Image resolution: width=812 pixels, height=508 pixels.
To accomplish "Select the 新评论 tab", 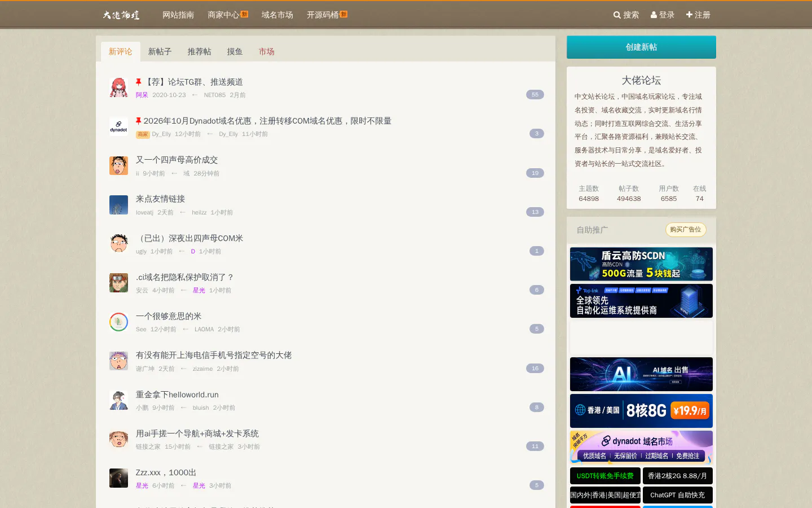I will [121, 51].
